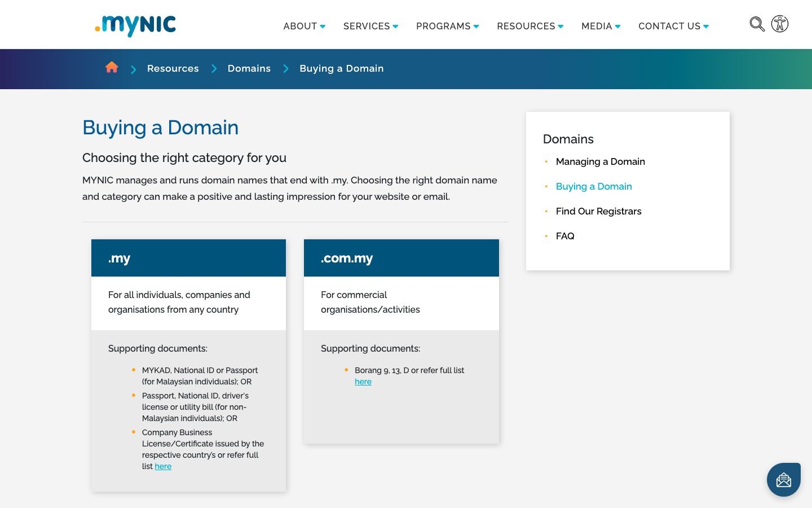The height and width of the screenshot is (508, 812).
Task: Follow the 'here' link in .my card
Action: 163,466
